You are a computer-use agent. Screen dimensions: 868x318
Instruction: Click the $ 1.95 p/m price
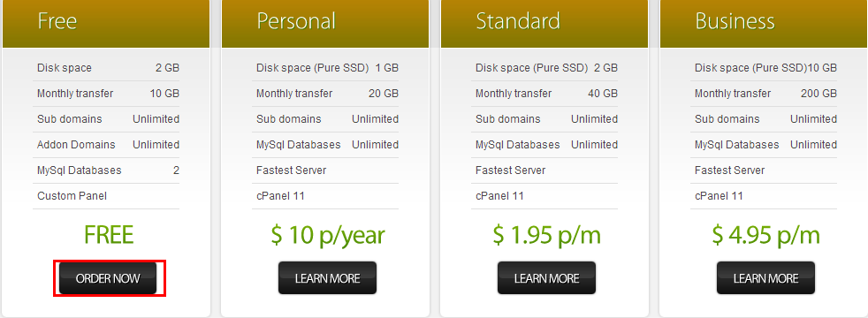pos(546,236)
